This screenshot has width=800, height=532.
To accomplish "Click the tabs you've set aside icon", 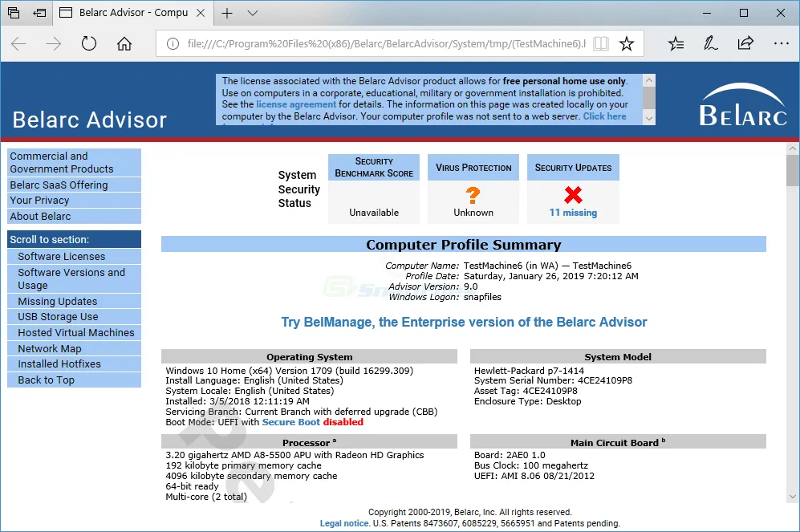I will coord(14,14).
